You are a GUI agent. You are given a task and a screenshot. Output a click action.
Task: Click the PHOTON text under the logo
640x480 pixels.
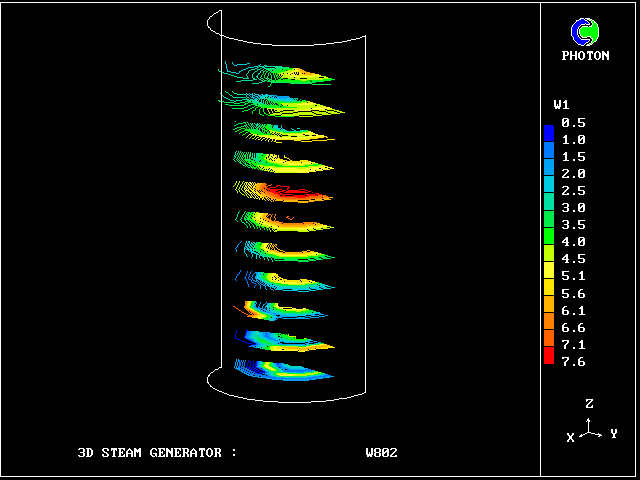[x=585, y=56]
